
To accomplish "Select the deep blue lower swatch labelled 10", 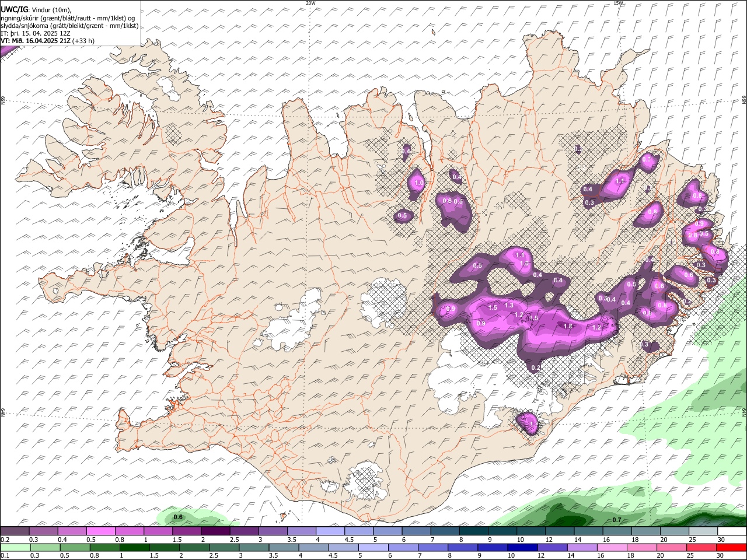I will tap(523, 547).
